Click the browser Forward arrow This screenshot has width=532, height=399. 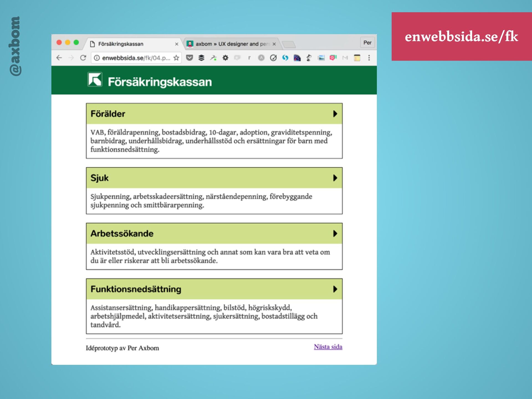pos(71,58)
